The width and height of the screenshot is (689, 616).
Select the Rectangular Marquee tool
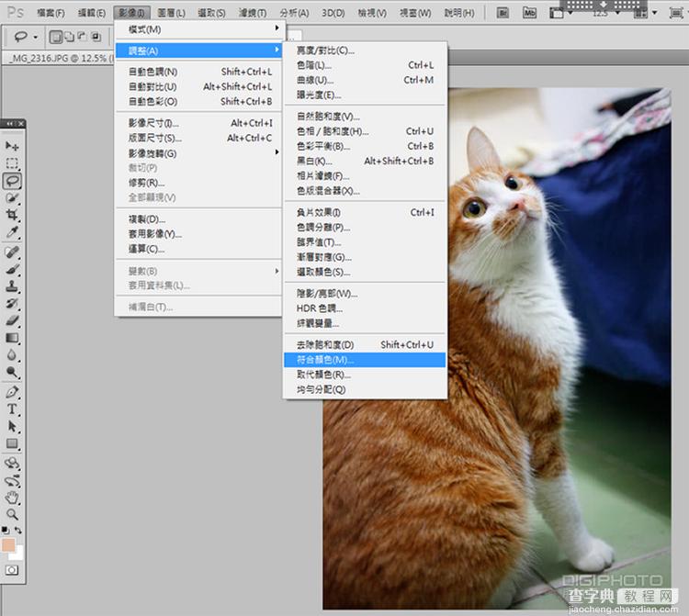[12, 163]
